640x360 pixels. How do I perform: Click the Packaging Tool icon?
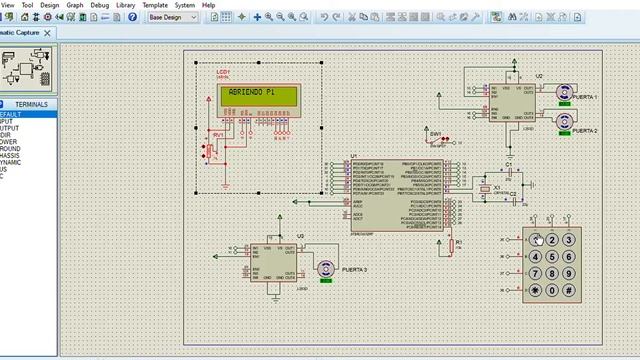coord(464,17)
